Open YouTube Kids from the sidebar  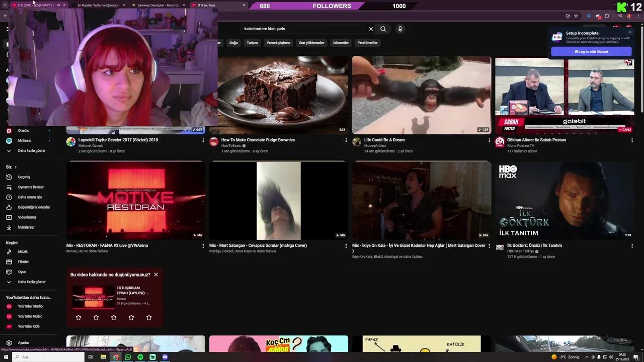point(28,326)
